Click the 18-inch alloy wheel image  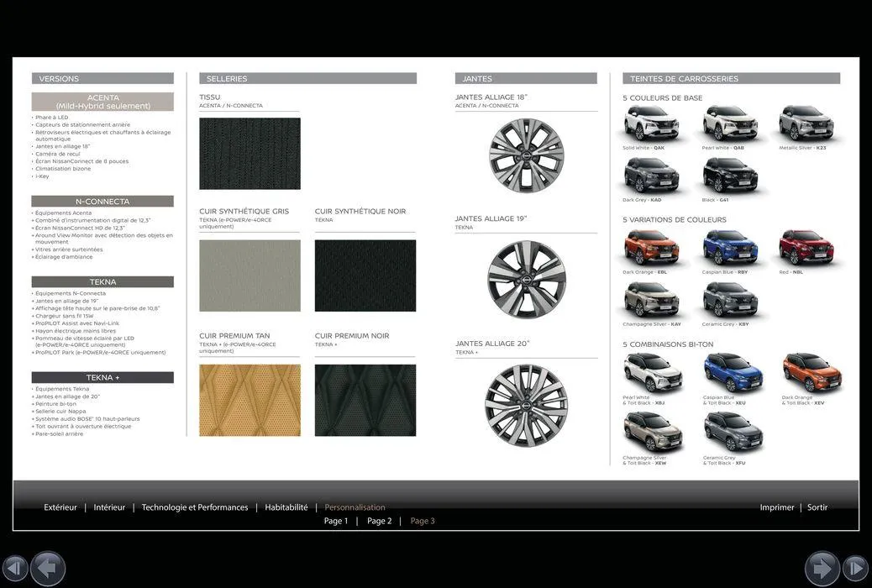pos(527,155)
